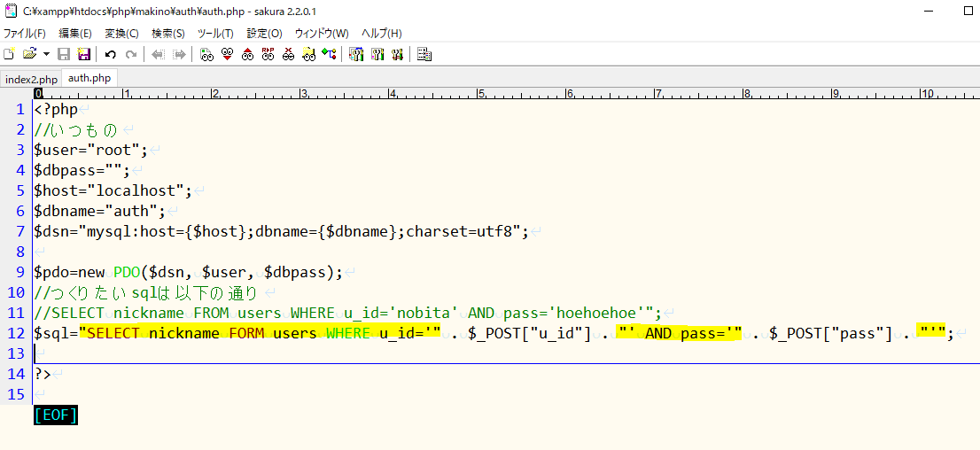
Task: Maximize the sakura editor window
Action: [968, 11]
